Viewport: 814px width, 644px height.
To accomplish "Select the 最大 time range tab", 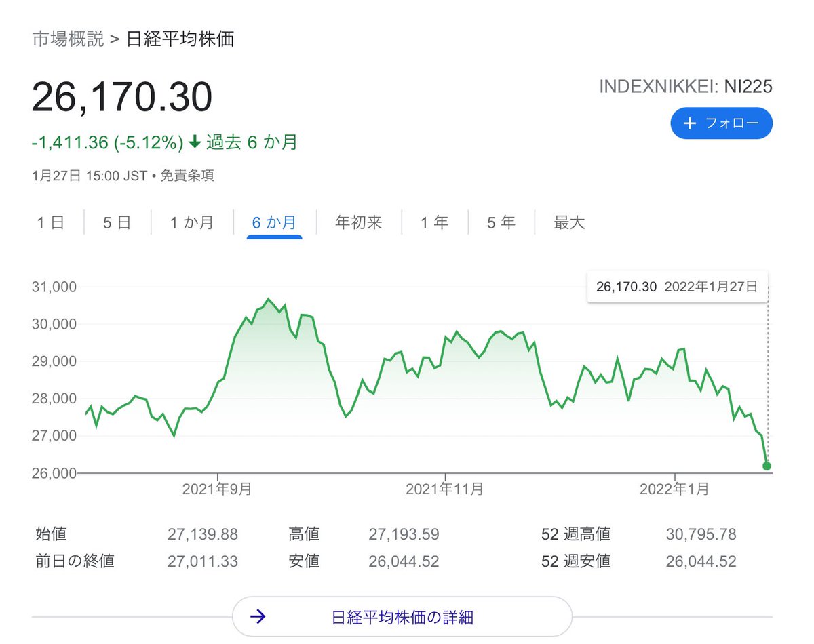I will [569, 222].
